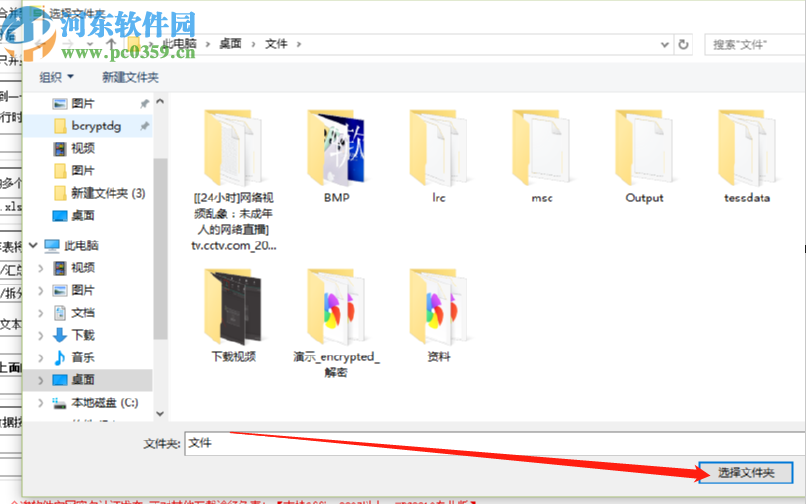This screenshot has width=806, height=504.
Task: Open the tessdata folder
Action: coord(747,156)
